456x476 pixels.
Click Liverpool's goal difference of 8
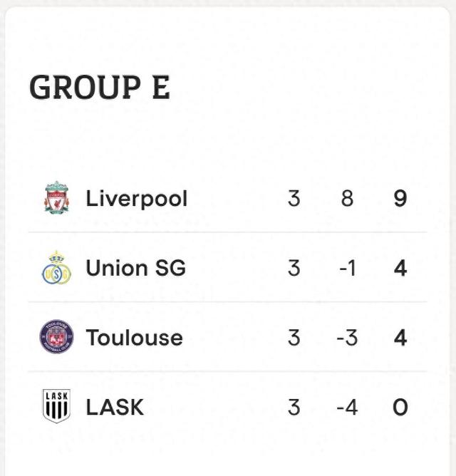point(347,198)
